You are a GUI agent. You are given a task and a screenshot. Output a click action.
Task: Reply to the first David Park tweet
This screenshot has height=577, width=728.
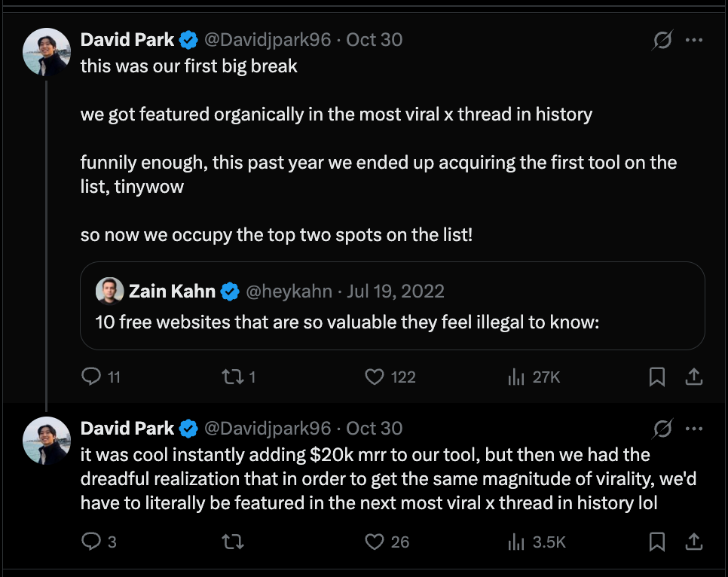pyautogui.click(x=91, y=377)
